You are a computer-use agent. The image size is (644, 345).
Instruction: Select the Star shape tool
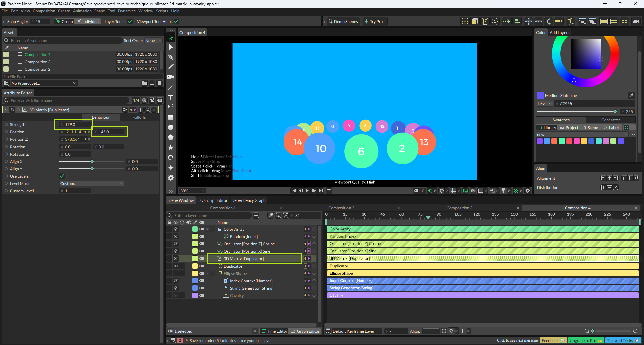[171, 148]
